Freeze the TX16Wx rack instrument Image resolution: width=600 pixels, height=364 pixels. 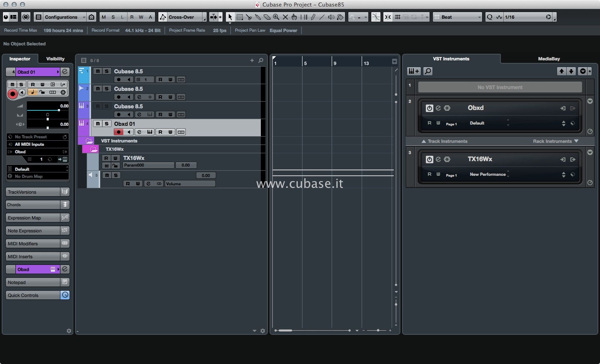point(447,159)
